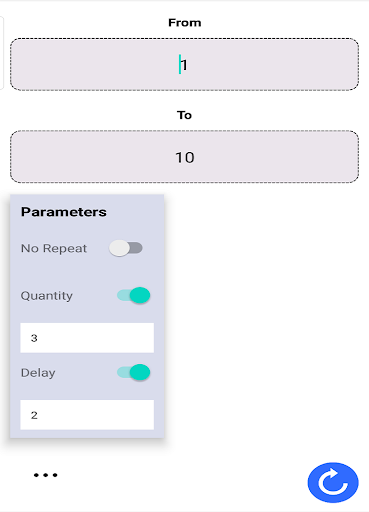369x512 pixels.
Task: Click the Delay label text
Action: [x=38, y=373]
